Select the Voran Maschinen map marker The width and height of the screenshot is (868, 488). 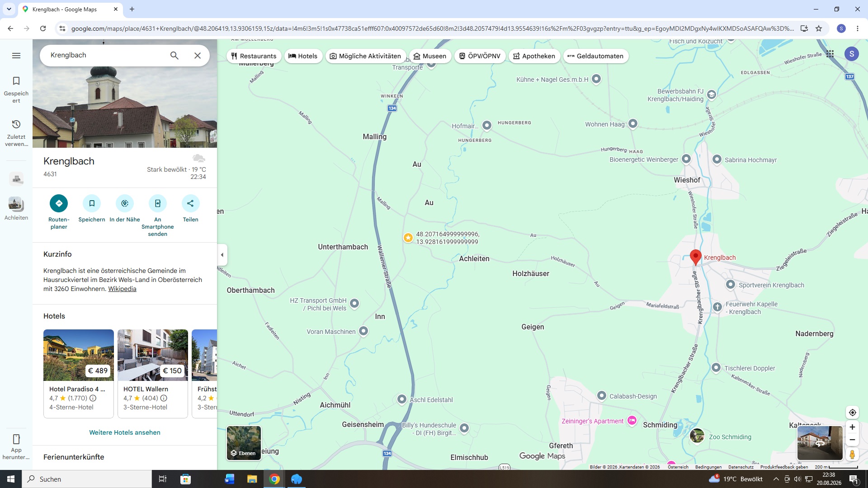coord(363,331)
